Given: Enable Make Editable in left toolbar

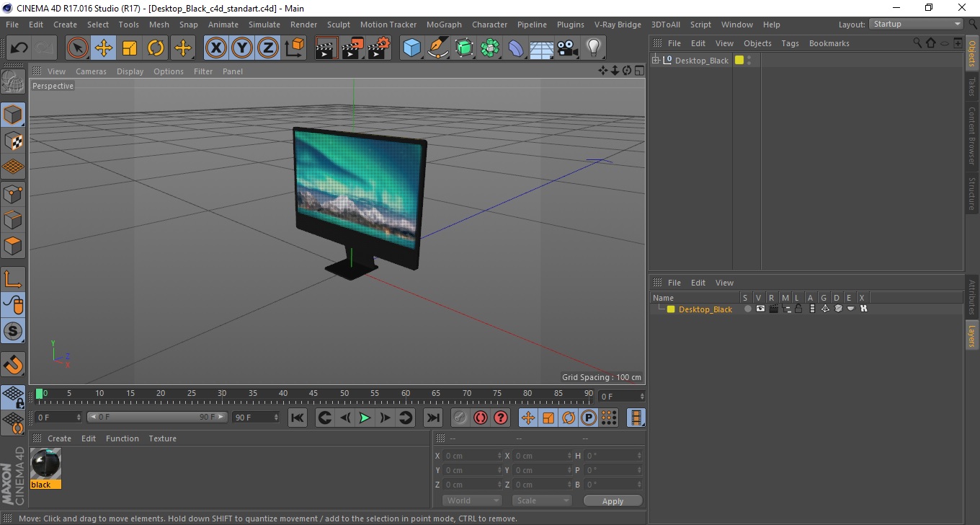Looking at the screenshot, I should [x=13, y=81].
